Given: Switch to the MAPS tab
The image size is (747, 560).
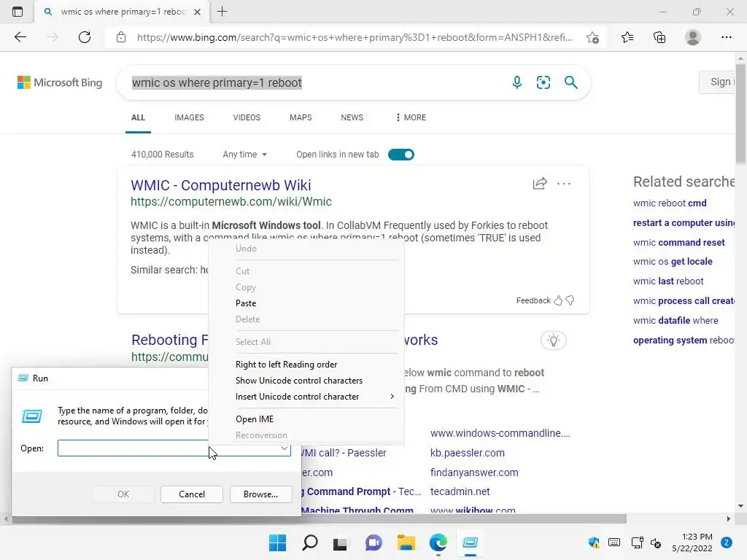Looking at the screenshot, I should click(x=301, y=117).
